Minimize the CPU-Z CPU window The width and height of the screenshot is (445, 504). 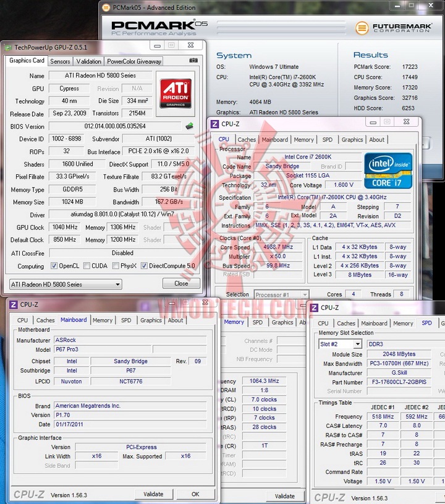tap(373, 122)
